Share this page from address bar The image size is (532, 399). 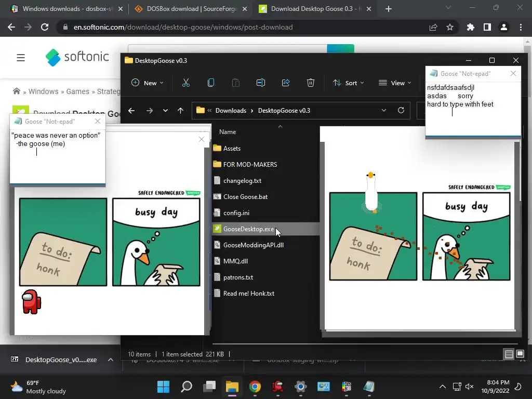pyautogui.click(x=433, y=27)
